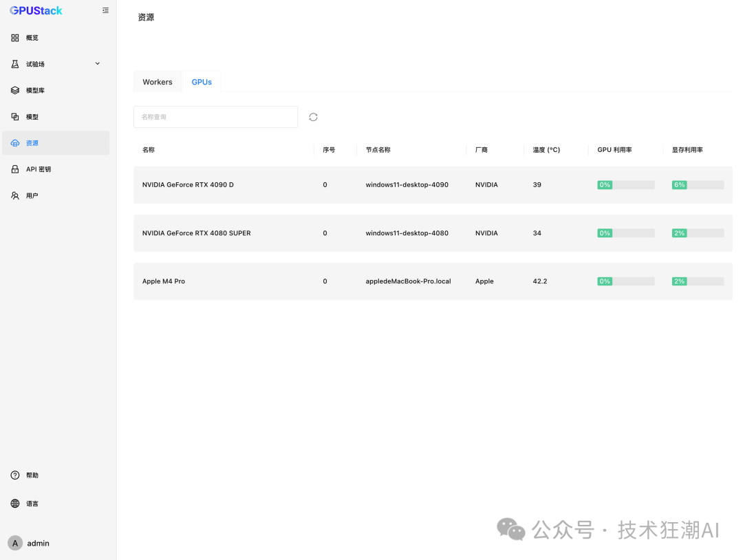Click the Apple M4 Pro GPU name
Screen dimensions: 743x560
(164, 281)
